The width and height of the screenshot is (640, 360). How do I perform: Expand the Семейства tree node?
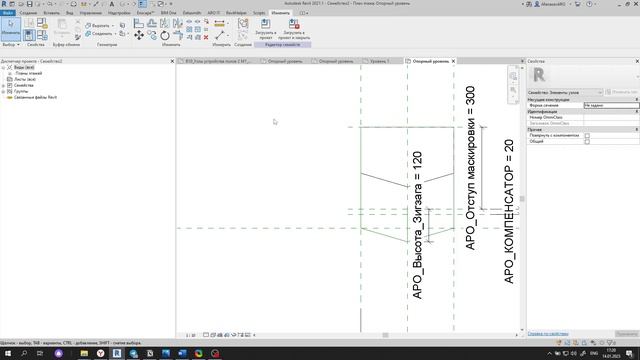coord(3,86)
